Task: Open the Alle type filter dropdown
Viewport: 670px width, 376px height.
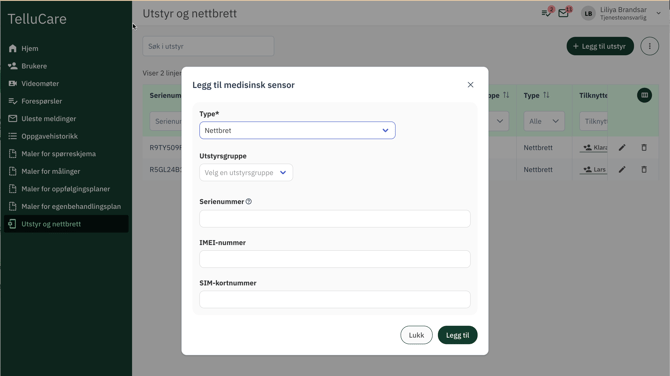Action: pyautogui.click(x=544, y=121)
